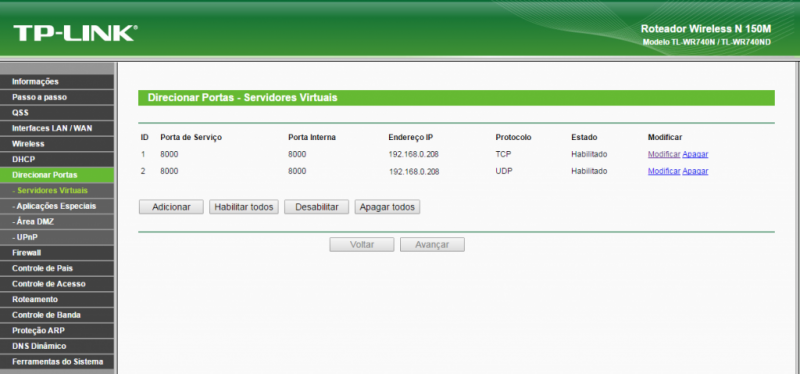Click Apagar link for UDP entry

[695, 171]
